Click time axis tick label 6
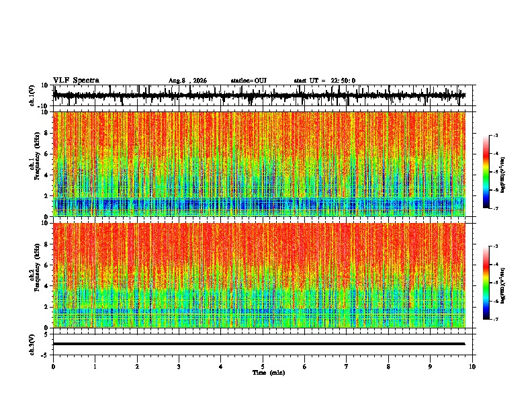The height and width of the screenshot is (411, 532). coord(305,367)
